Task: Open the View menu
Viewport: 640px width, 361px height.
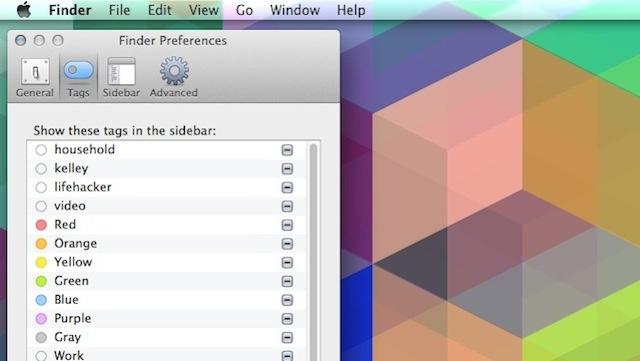Action: click(x=204, y=10)
